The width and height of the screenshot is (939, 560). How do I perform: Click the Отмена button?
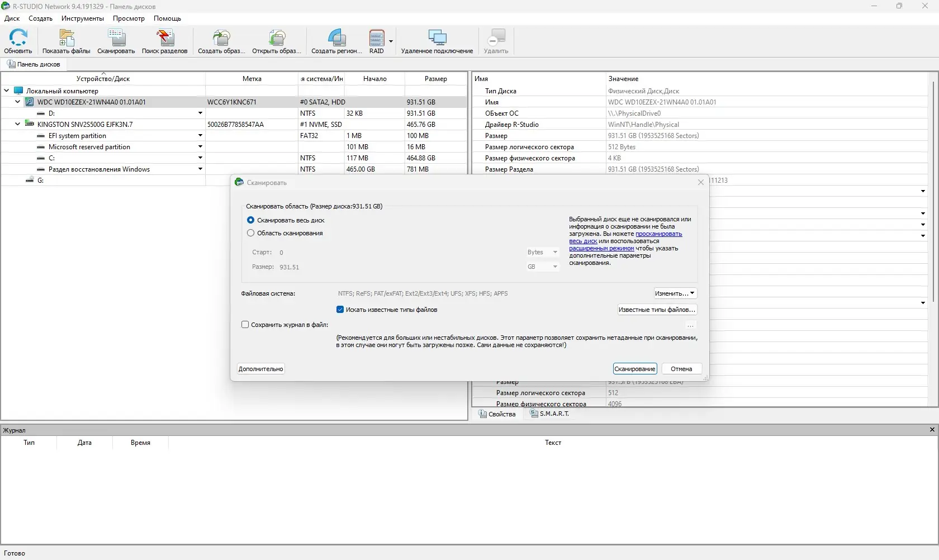pos(681,369)
